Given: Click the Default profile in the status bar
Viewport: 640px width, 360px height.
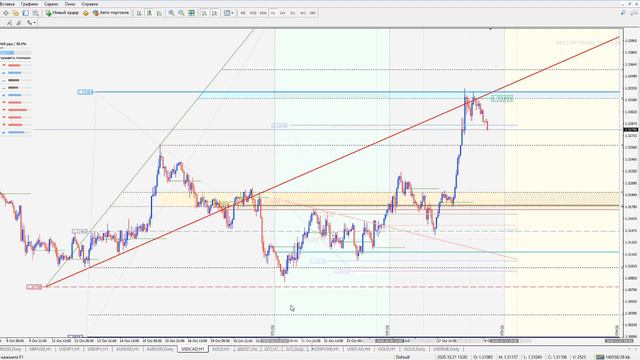Looking at the screenshot, I should coord(403,357).
